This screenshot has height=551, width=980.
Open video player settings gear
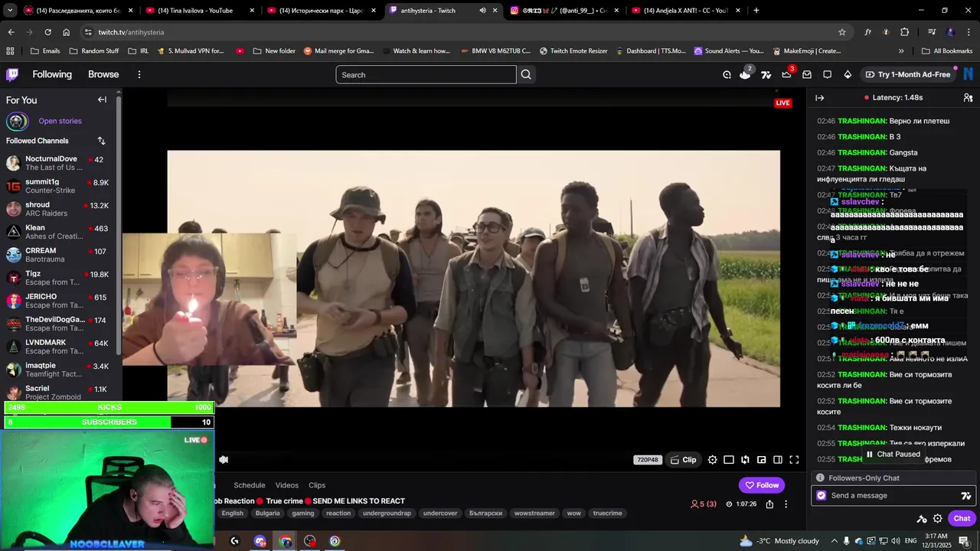coord(712,460)
